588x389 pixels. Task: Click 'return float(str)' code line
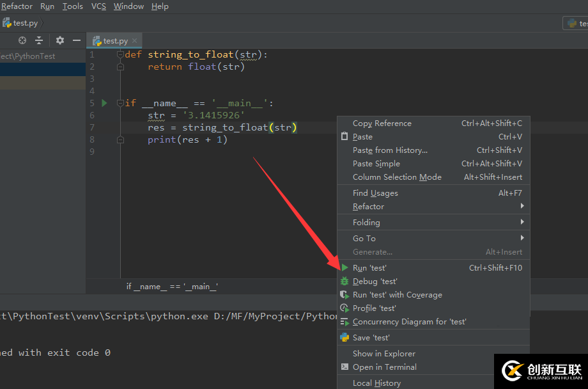[196, 67]
